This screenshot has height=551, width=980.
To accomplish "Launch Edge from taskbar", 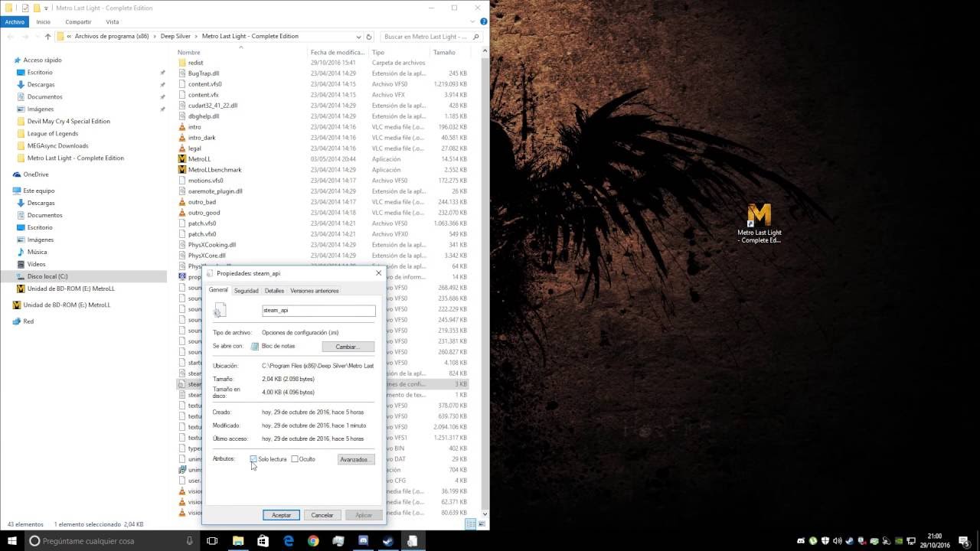I will (289, 541).
